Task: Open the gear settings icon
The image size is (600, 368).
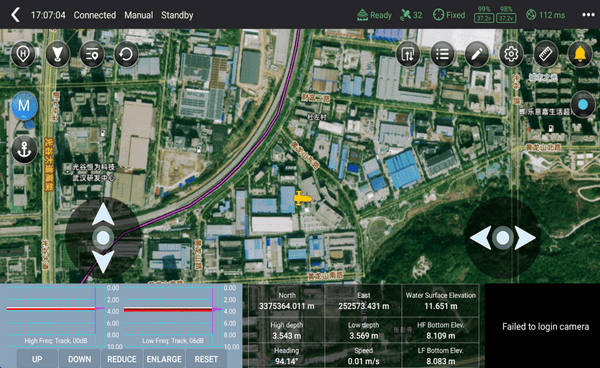Action: pos(511,54)
